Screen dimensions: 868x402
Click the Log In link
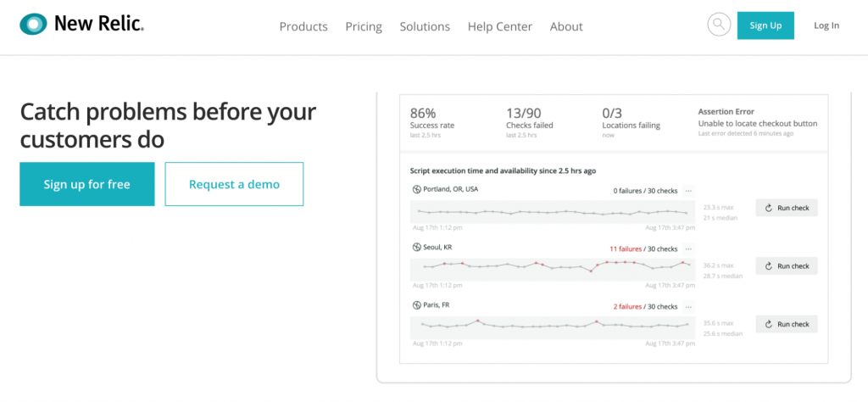point(826,25)
